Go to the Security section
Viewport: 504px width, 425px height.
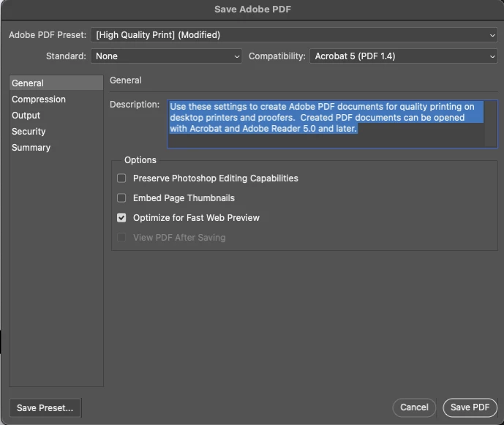click(x=56, y=132)
